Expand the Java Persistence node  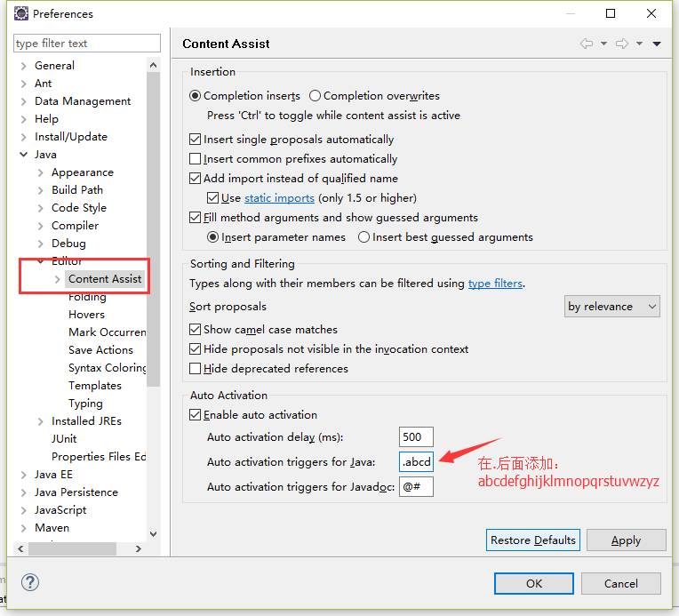click(24, 493)
